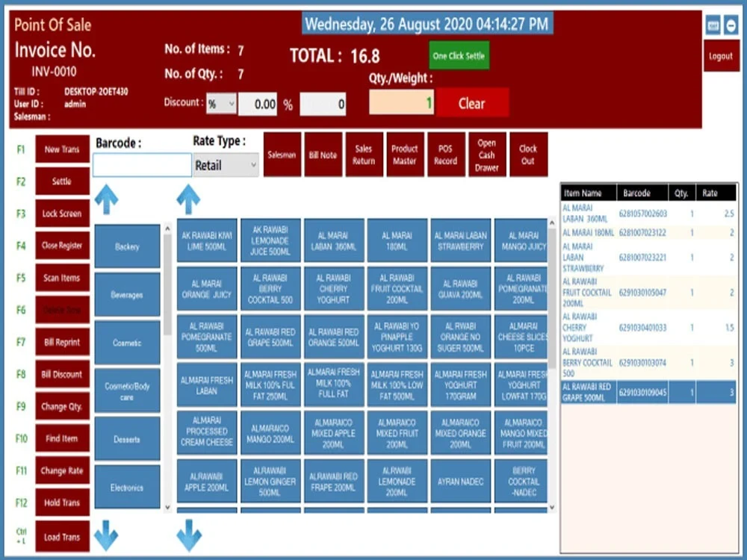Click the up arrow above the product grid
The width and height of the screenshot is (747, 560).
click(189, 199)
